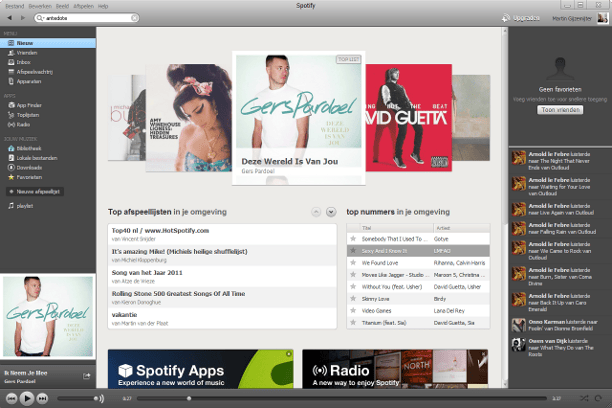This screenshot has height=408, width=612.
Task: Star the song Video Games
Action: pyautogui.click(x=353, y=310)
